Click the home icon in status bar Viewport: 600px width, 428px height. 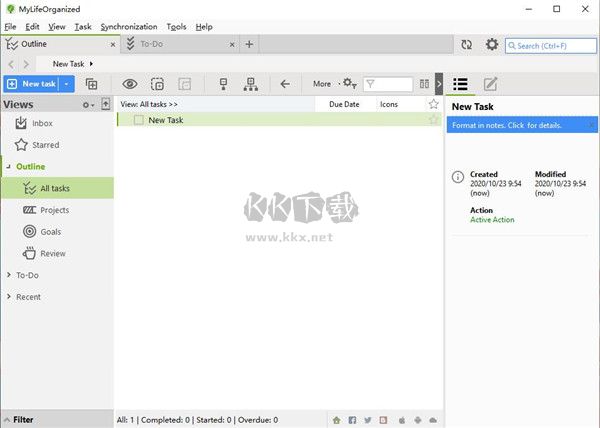[x=337, y=420]
